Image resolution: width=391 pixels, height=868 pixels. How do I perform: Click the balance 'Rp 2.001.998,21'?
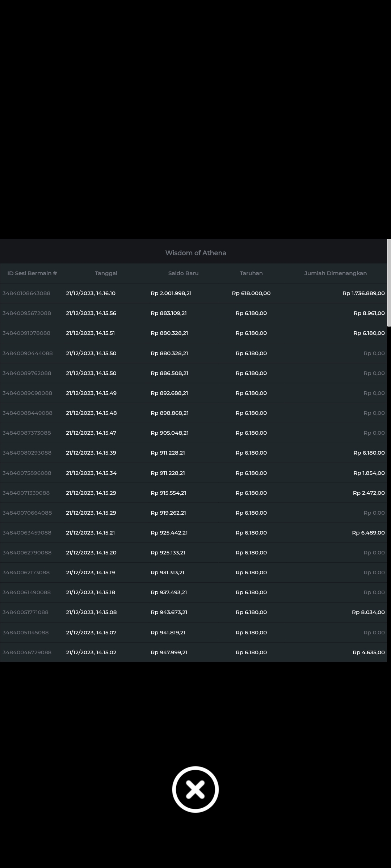pos(171,293)
